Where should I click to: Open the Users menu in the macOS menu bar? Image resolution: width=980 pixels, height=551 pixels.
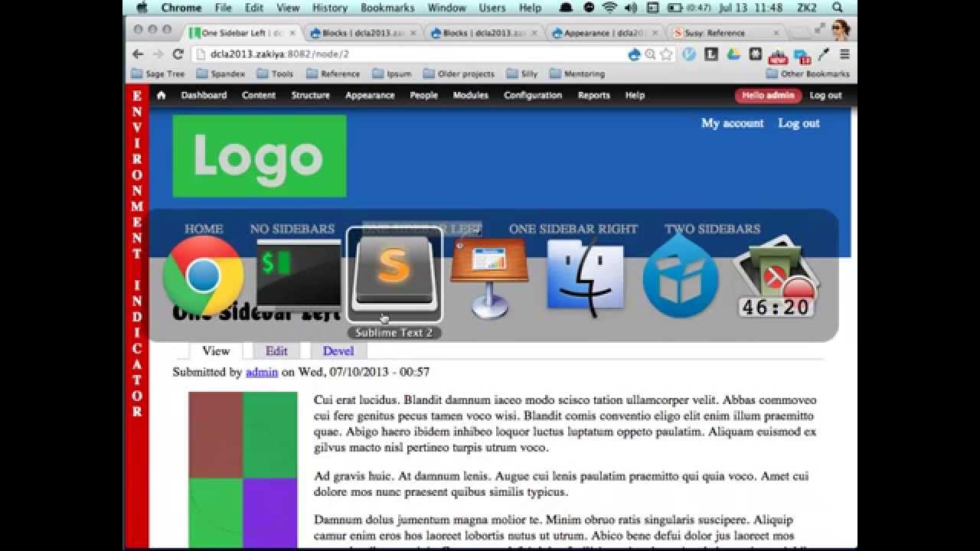click(492, 8)
